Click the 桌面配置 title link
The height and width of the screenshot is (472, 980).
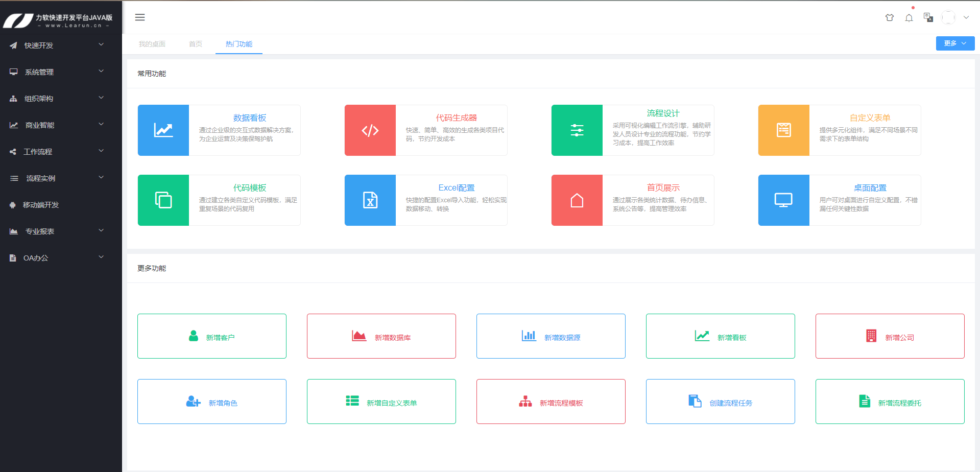870,188
